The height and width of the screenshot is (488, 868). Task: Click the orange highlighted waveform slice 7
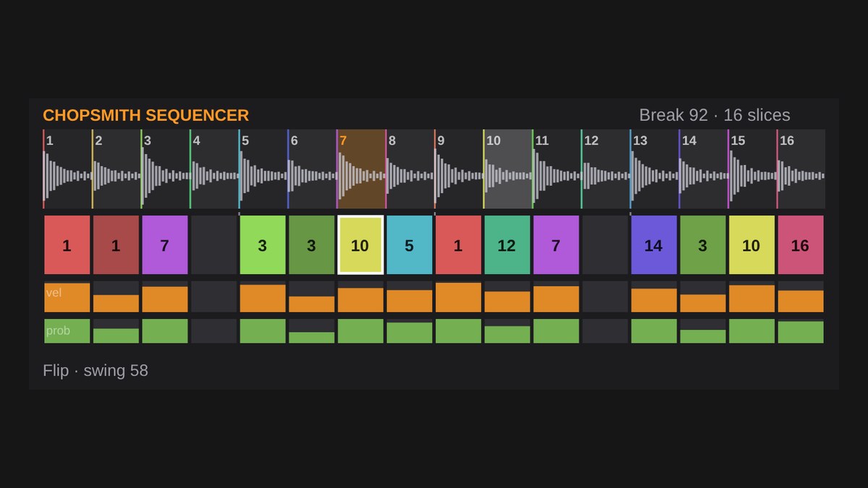point(361,169)
